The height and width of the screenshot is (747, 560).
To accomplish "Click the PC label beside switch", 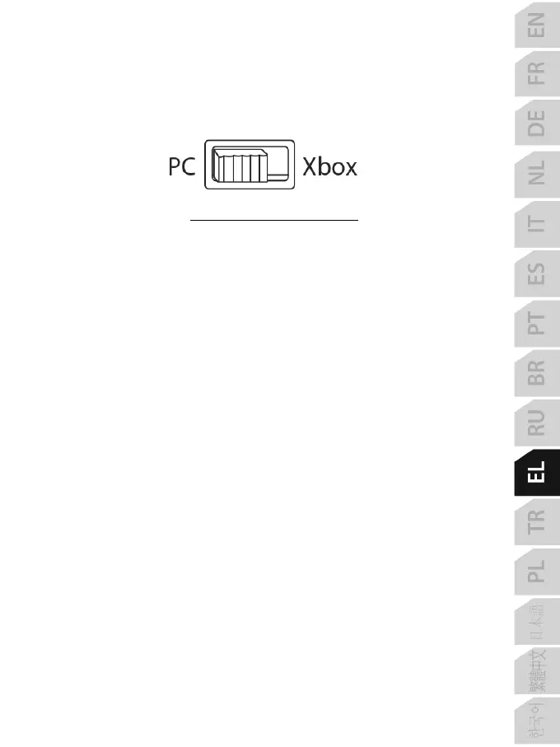I will (x=182, y=166).
